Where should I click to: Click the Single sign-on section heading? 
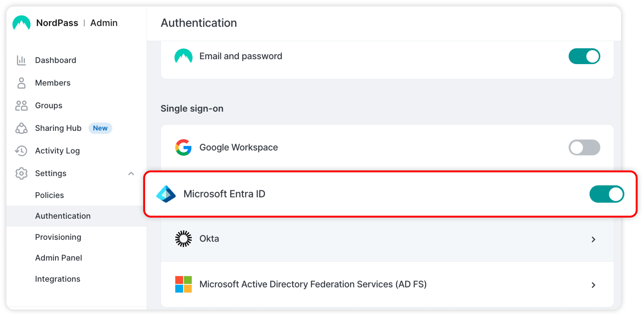(x=192, y=109)
